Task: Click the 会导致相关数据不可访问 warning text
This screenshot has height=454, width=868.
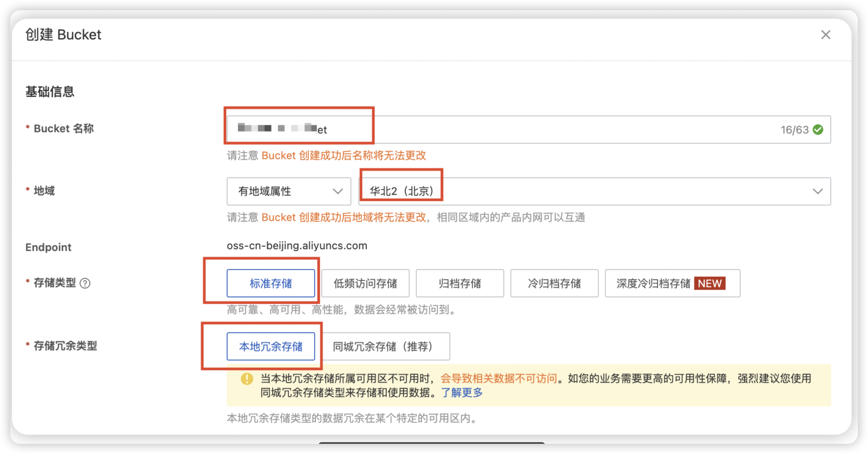Action: pyautogui.click(x=499, y=378)
